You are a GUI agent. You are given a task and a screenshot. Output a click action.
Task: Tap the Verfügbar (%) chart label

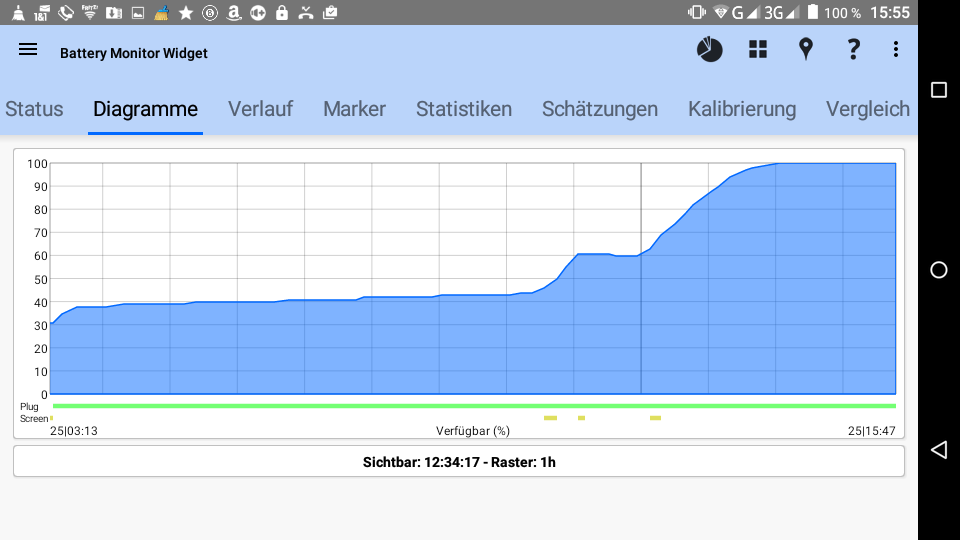coord(473,431)
